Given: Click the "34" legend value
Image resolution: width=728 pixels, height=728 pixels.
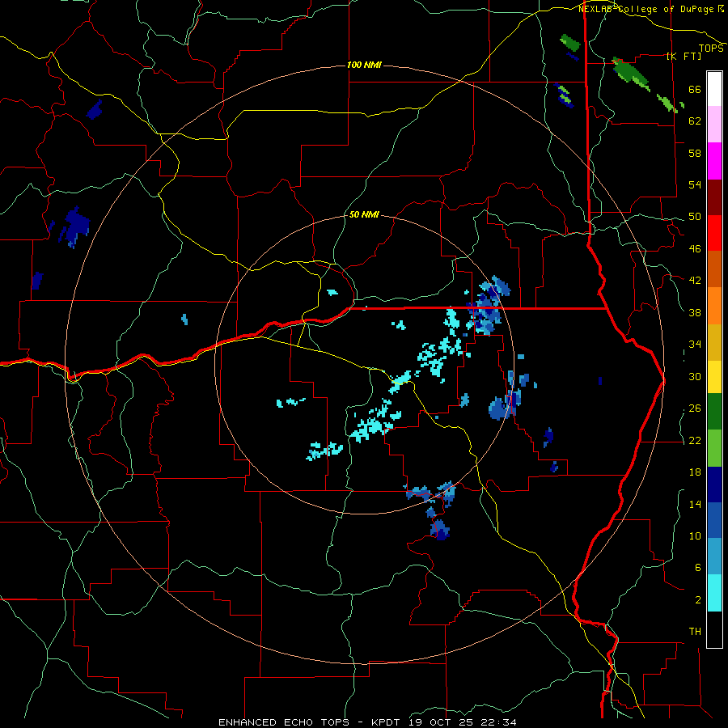Looking at the screenshot, I should 695,345.
